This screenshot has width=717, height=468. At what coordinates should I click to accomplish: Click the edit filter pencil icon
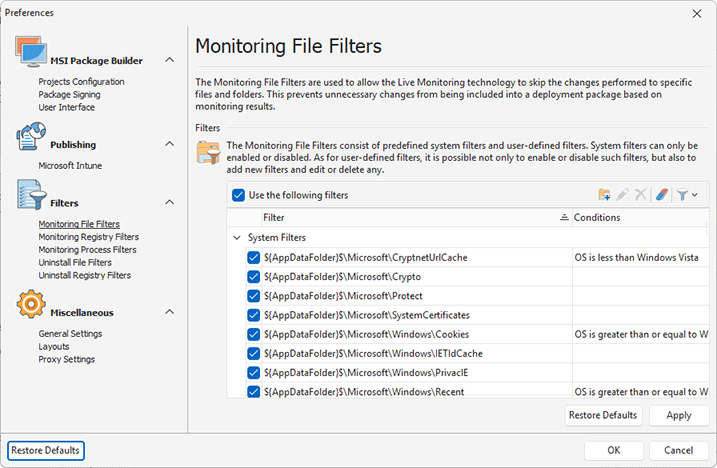pos(622,195)
